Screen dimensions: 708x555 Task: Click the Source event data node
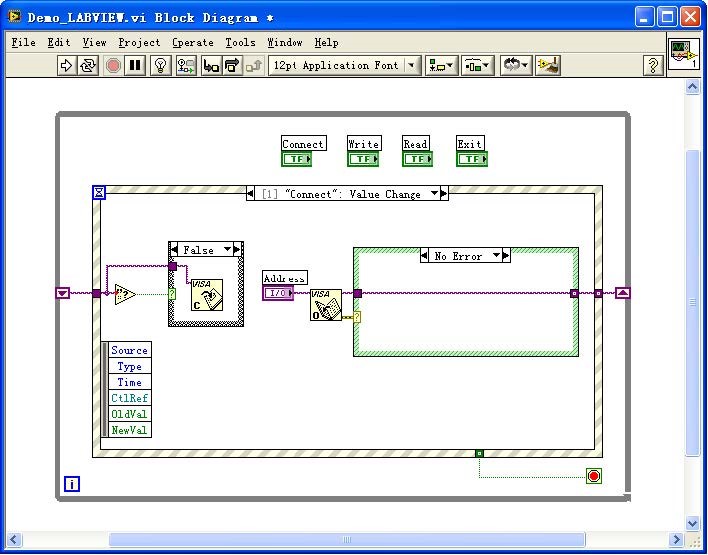(x=130, y=350)
